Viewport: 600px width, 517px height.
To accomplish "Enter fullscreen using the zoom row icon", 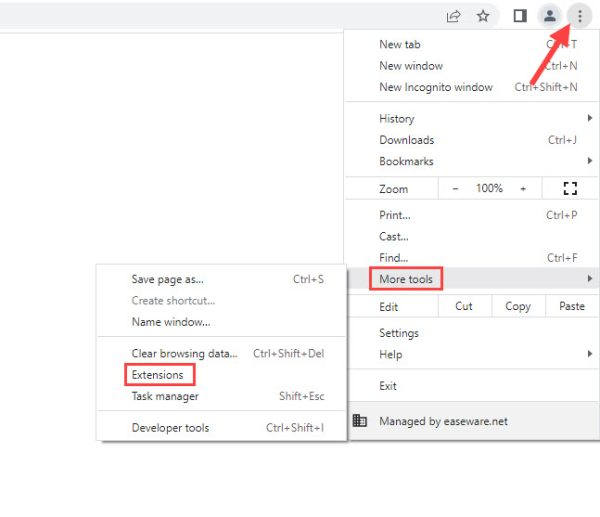I will tap(571, 189).
